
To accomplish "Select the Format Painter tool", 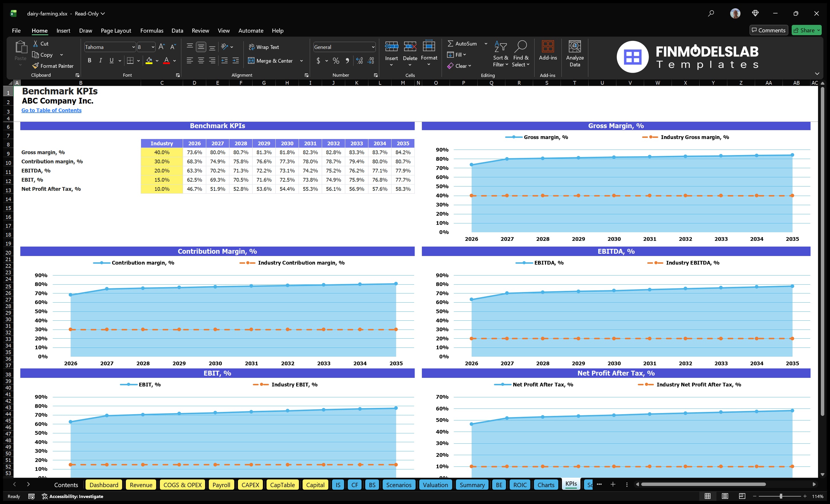I will [53, 66].
